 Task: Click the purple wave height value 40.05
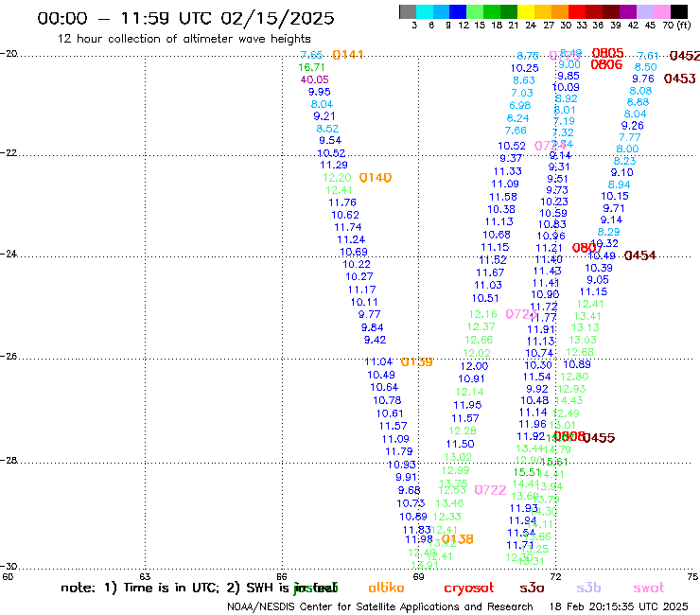pyautogui.click(x=314, y=79)
